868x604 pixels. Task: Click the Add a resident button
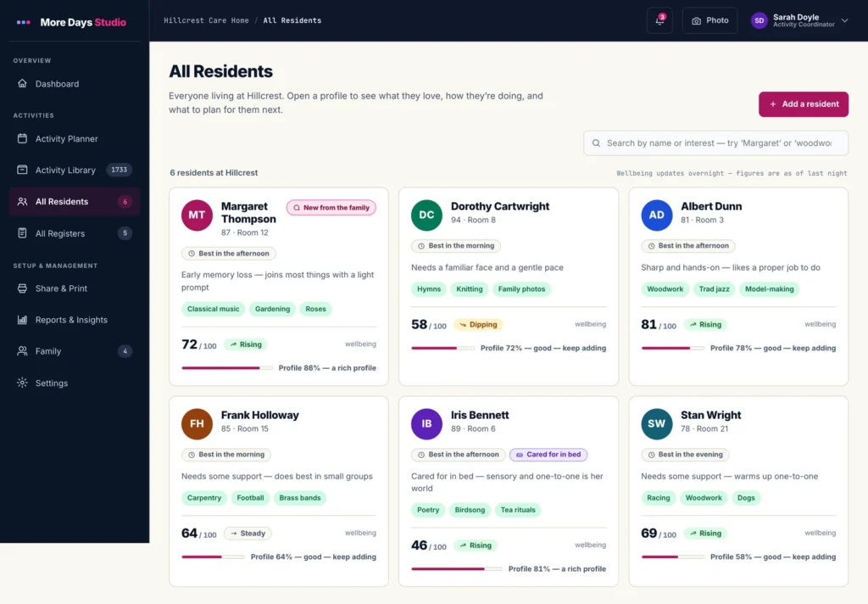[804, 104]
